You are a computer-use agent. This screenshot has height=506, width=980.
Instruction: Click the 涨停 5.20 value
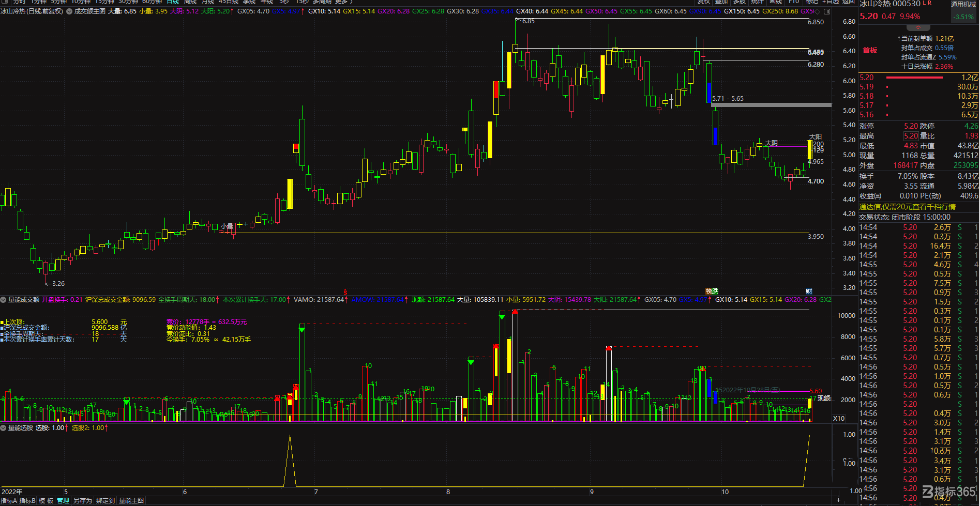click(x=911, y=126)
